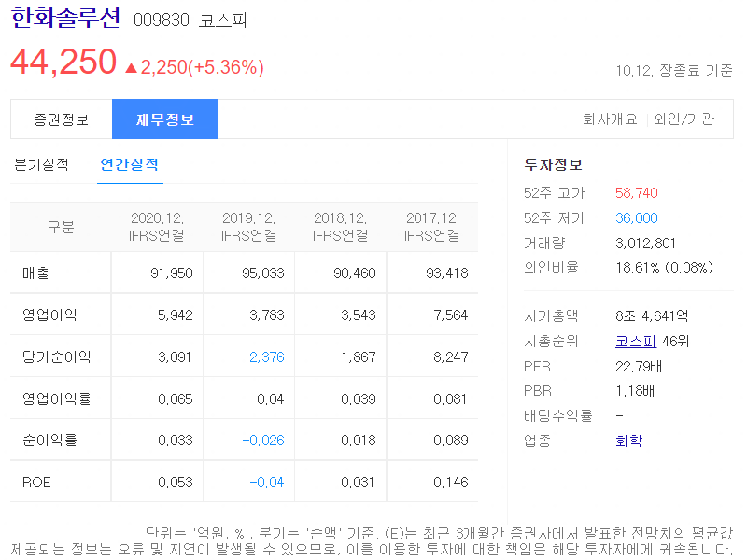The width and height of the screenshot is (747, 560).
Task: Open the 화학 industry link
Action: click(x=628, y=441)
